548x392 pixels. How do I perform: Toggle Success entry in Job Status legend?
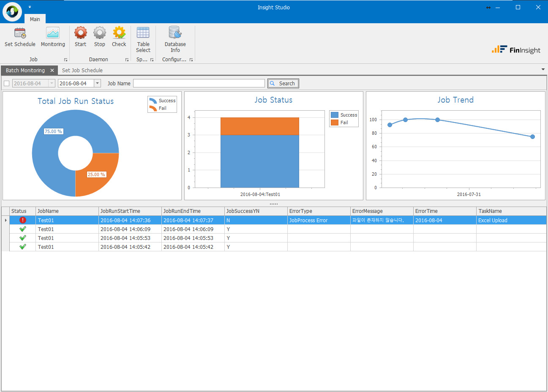[344, 115]
